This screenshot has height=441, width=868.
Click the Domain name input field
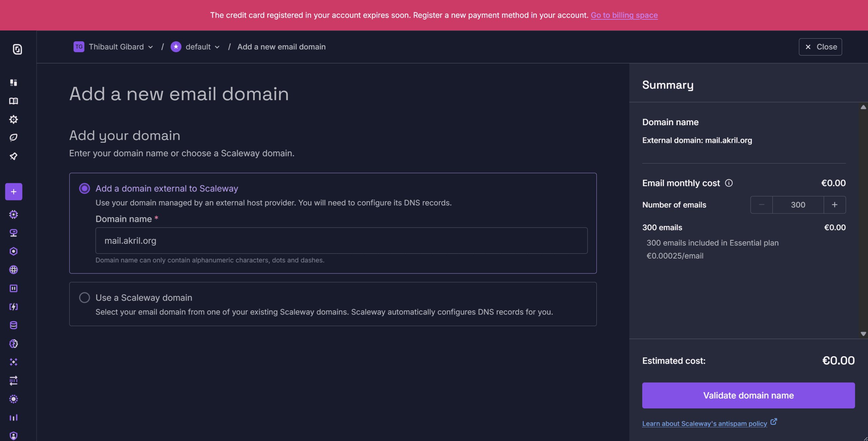click(x=341, y=241)
